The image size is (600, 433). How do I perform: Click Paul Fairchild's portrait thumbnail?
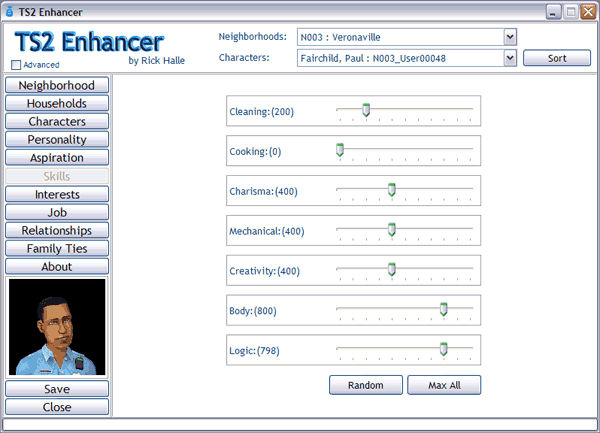57,327
